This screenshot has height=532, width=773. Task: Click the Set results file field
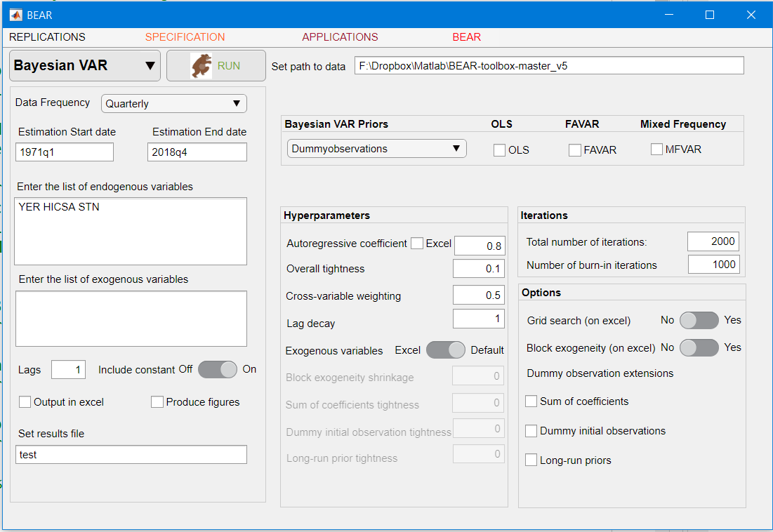click(131, 454)
